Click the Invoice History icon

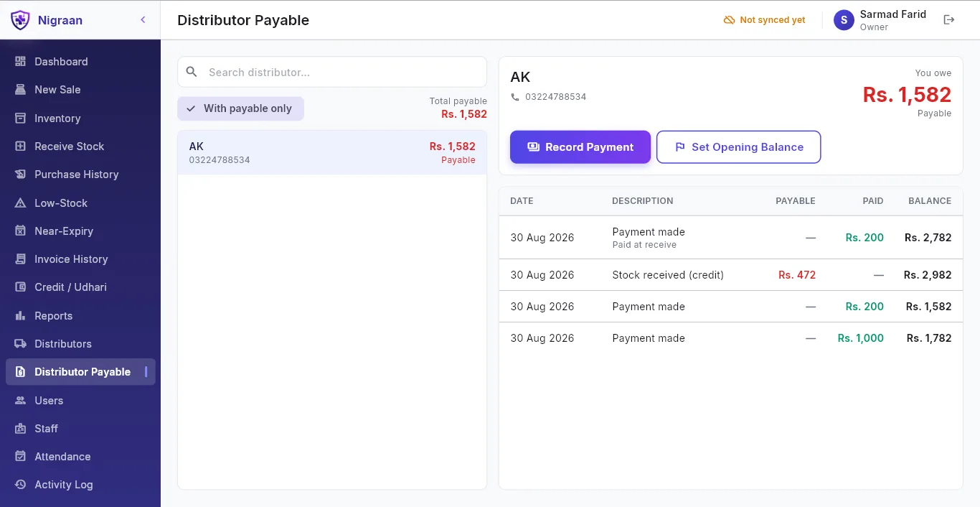coord(20,259)
